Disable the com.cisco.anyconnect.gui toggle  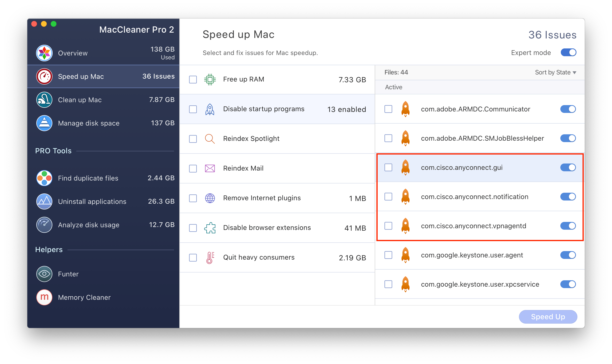click(x=568, y=168)
